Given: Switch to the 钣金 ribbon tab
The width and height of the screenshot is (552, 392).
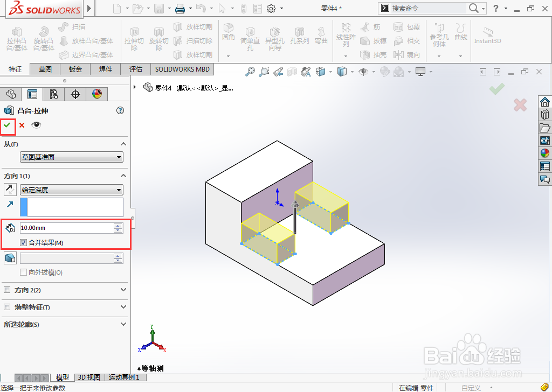Looking at the screenshot, I should [75, 69].
